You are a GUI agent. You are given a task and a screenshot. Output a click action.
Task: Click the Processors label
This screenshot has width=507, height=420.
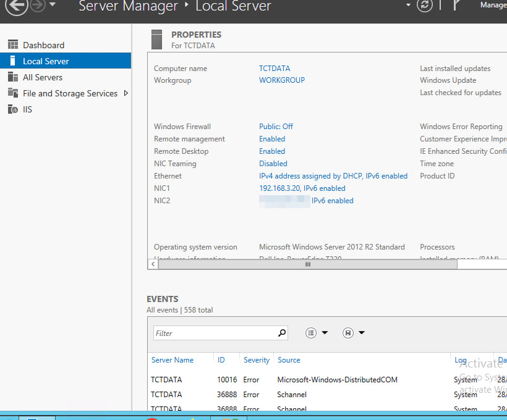click(437, 247)
